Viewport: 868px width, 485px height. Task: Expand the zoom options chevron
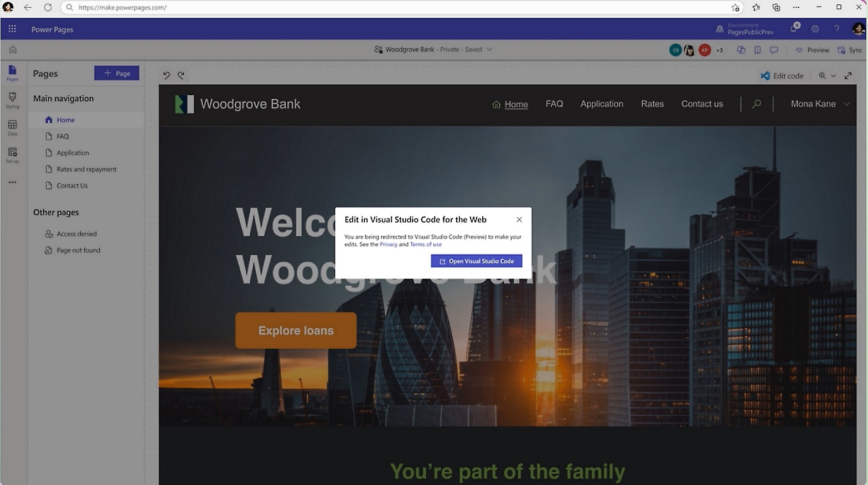click(x=833, y=76)
